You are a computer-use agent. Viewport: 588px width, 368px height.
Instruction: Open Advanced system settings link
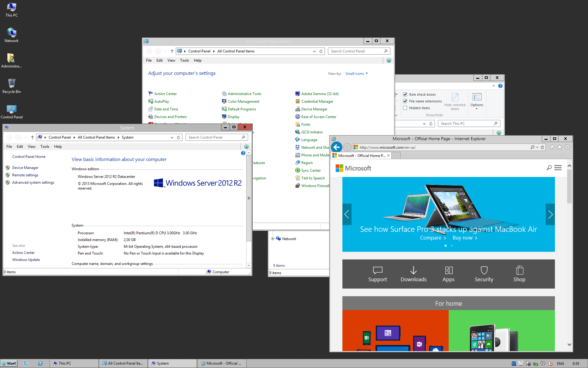click(33, 182)
